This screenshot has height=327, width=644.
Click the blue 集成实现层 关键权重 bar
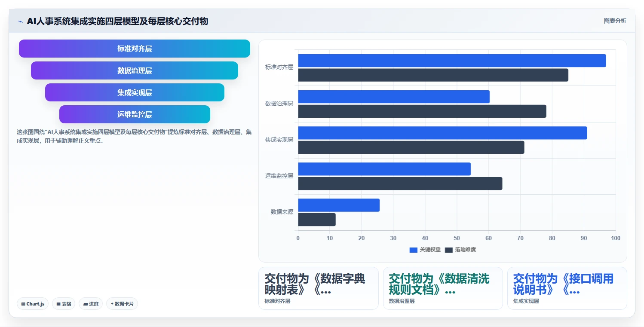point(442,133)
